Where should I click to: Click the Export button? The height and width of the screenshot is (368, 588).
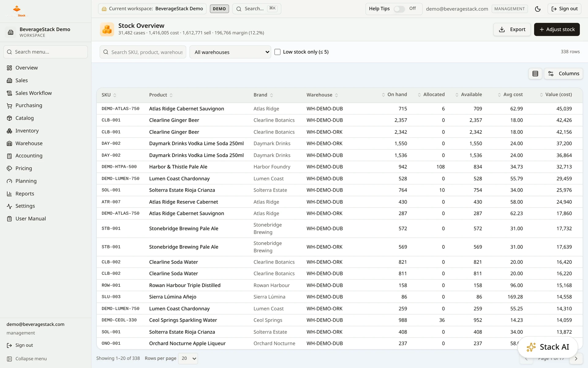click(512, 29)
